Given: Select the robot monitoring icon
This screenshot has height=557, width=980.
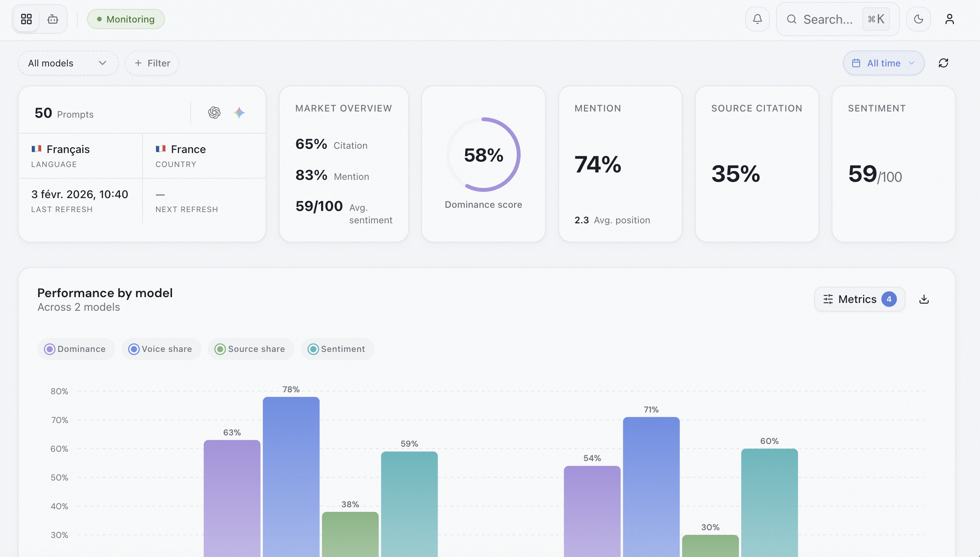Looking at the screenshot, I should click(x=53, y=19).
